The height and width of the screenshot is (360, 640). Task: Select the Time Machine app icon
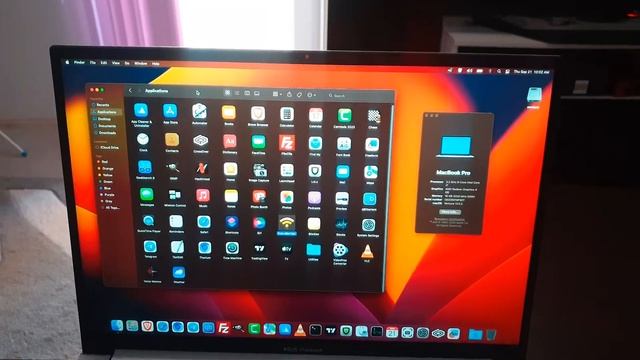click(x=232, y=248)
